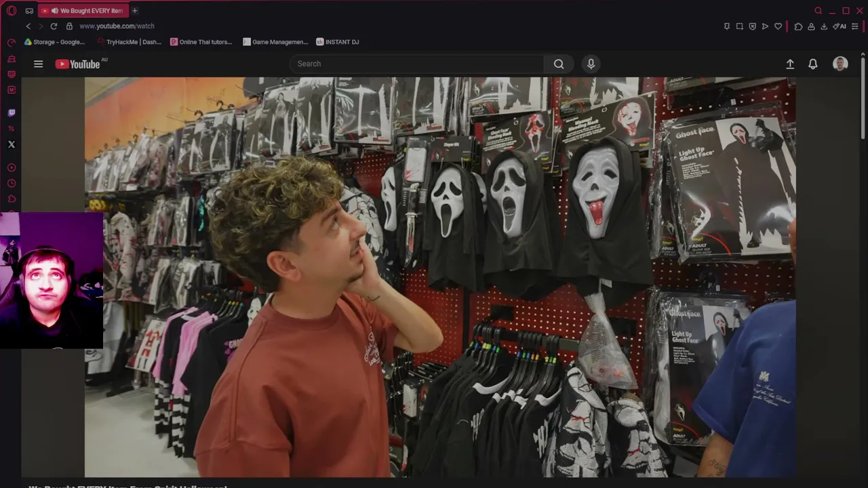Open the tab search magnifier in title bar
868x488 pixels.
tap(818, 11)
